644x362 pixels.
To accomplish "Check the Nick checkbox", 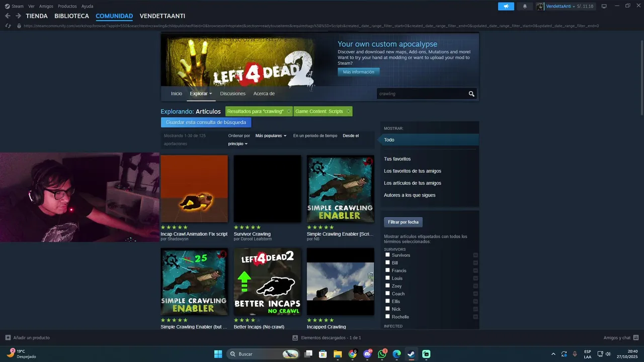I will click(x=387, y=309).
